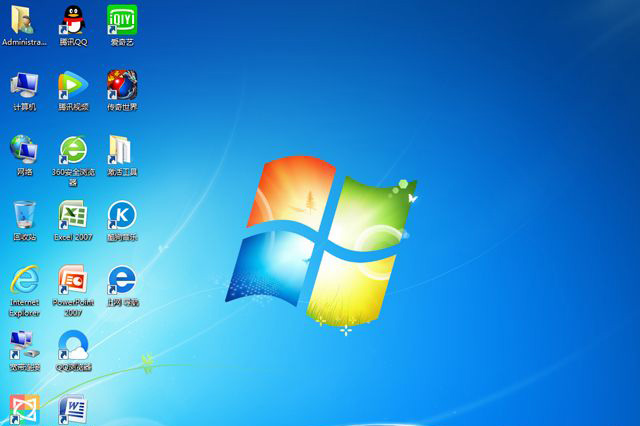
Task: Select the Computer (计算机) desktop icon
Action: click(x=24, y=85)
